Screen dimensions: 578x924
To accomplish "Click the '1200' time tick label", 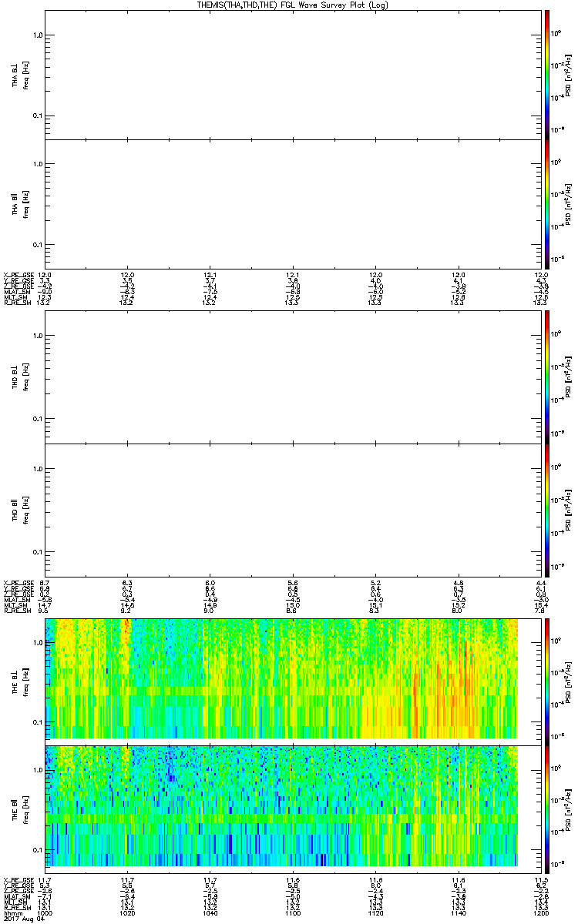I will click(541, 912).
